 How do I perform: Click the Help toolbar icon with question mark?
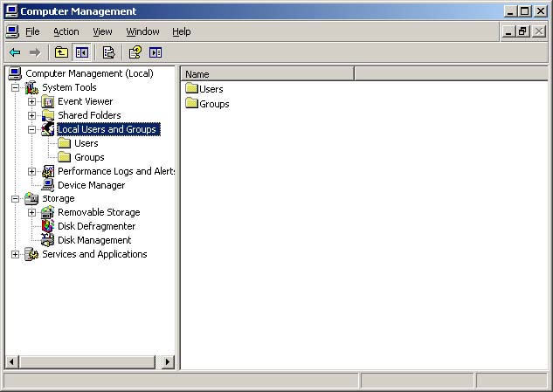tap(135, 53)
